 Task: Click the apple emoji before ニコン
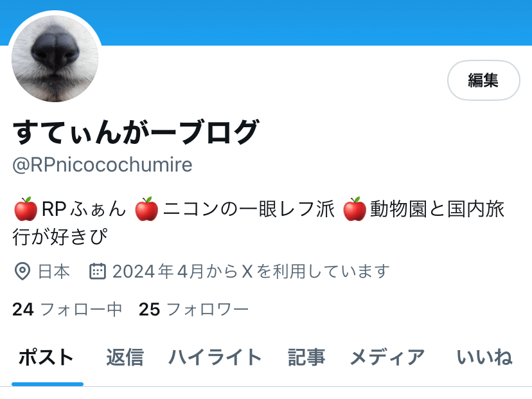[146, 209]
